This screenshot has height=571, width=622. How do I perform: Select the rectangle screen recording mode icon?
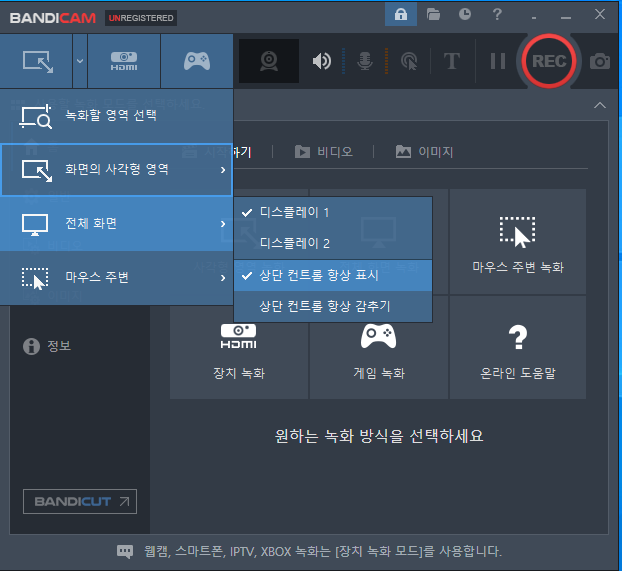(36, 61)
